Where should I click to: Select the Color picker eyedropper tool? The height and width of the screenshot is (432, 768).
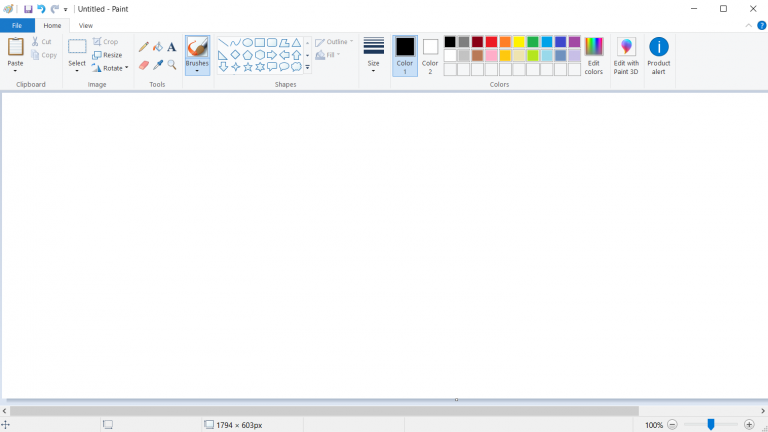(x=158, y=65)
